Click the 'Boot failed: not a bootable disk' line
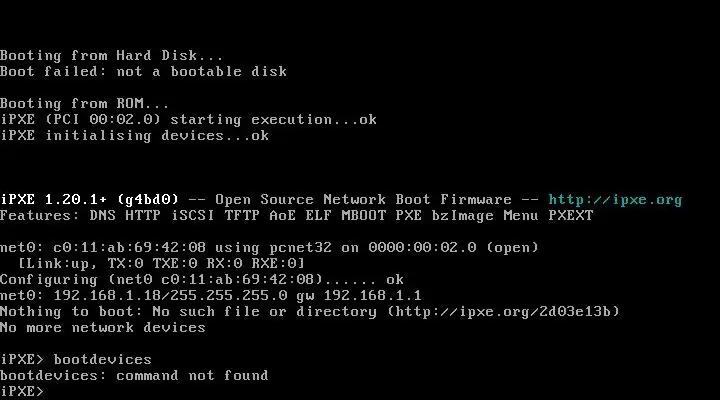 (143, 72)
